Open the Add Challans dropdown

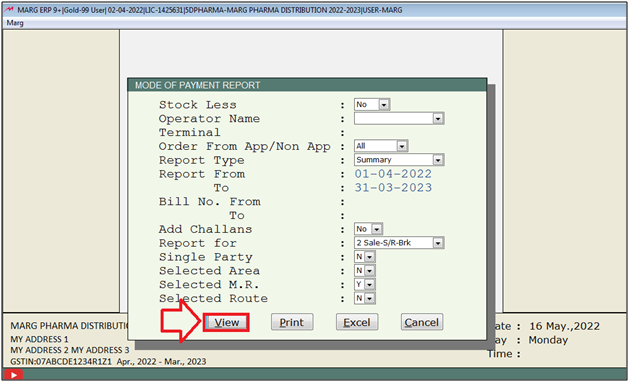tap(376, 229)
